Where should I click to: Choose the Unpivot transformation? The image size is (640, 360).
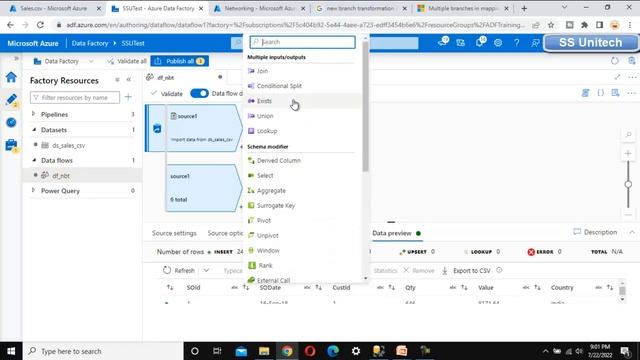pyautogui.click(x=268, y=236)
